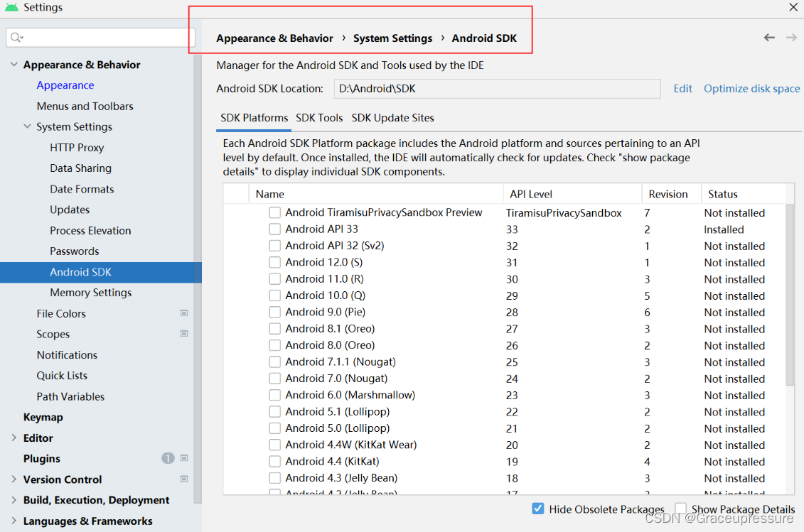Select Scopes in sidebar
804x532 pixels.
tap(53, 334)
